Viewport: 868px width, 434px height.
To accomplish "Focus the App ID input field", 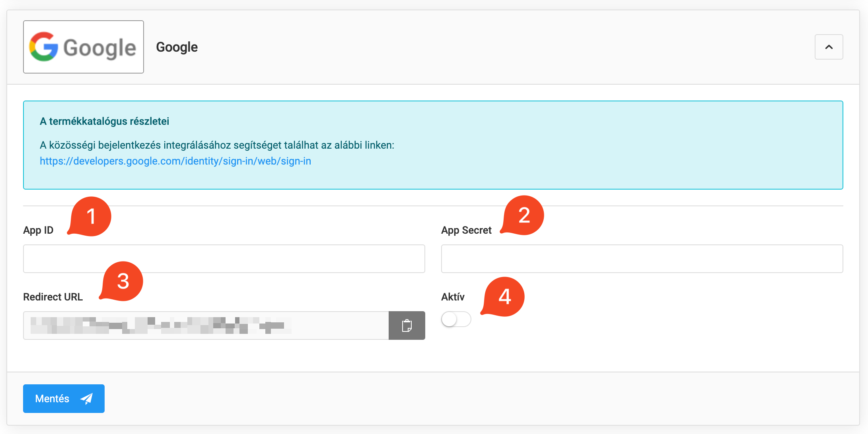I will [x=224, y=259].
